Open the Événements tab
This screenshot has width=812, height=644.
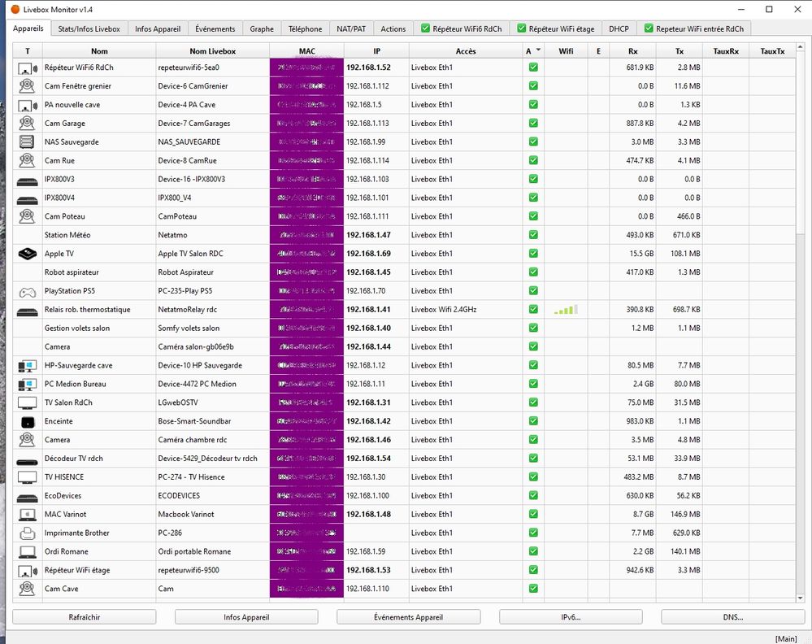pos(215,28)
